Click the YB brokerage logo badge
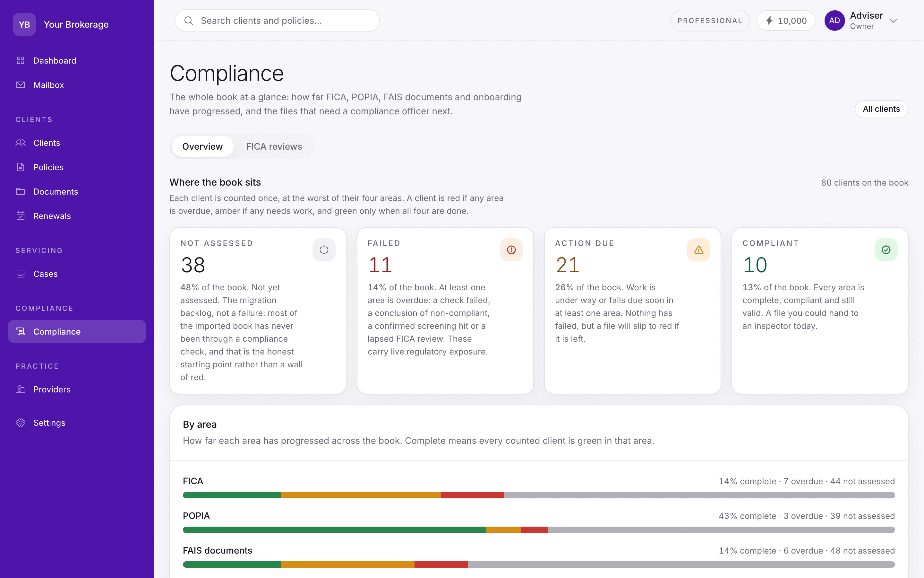Screen dimensions: 924x578 pos(24,24)
